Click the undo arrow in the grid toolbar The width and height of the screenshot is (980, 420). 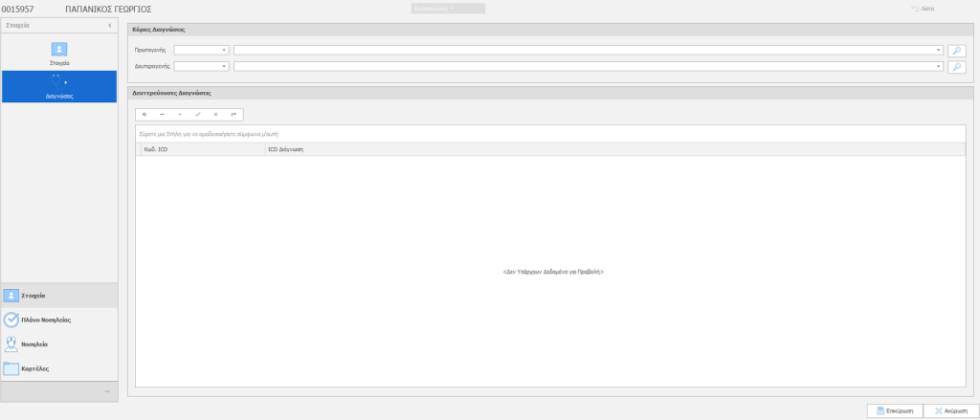click(x=234, y=114)
